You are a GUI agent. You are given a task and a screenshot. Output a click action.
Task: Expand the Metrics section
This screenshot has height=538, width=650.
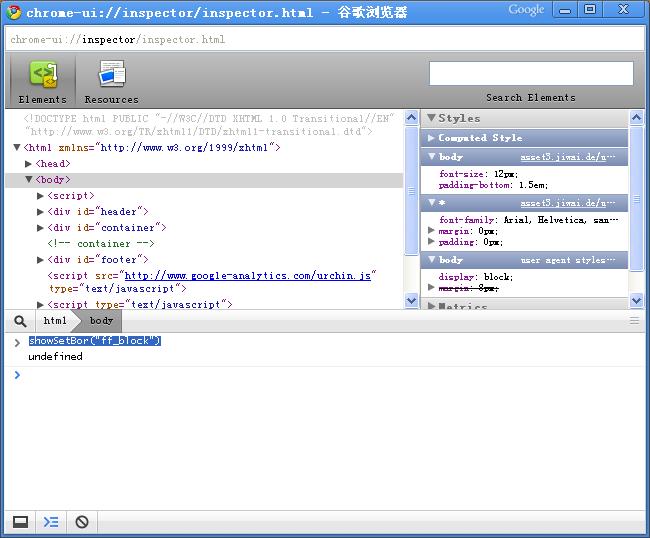click(432, 307)
